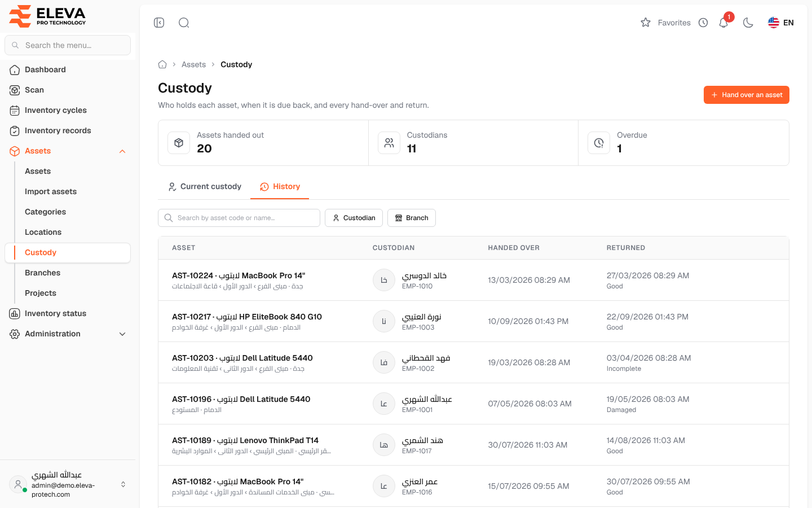Click the RETURNED column header

(x=626, y=248)
